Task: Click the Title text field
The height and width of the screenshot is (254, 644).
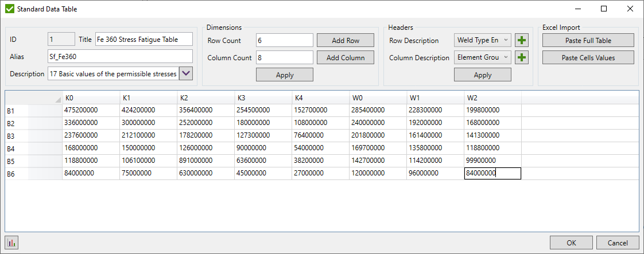Action: point(143,40)
